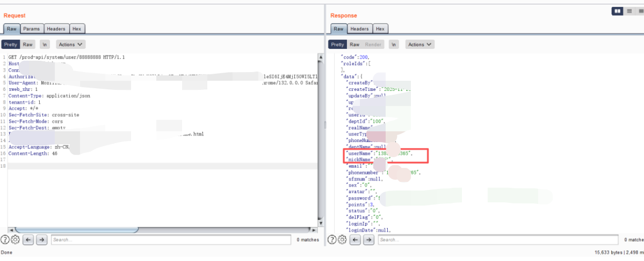The width and height of the screenshot is (644, 261).
Task: Open the Request Hex tab
Action: (77, 29)
